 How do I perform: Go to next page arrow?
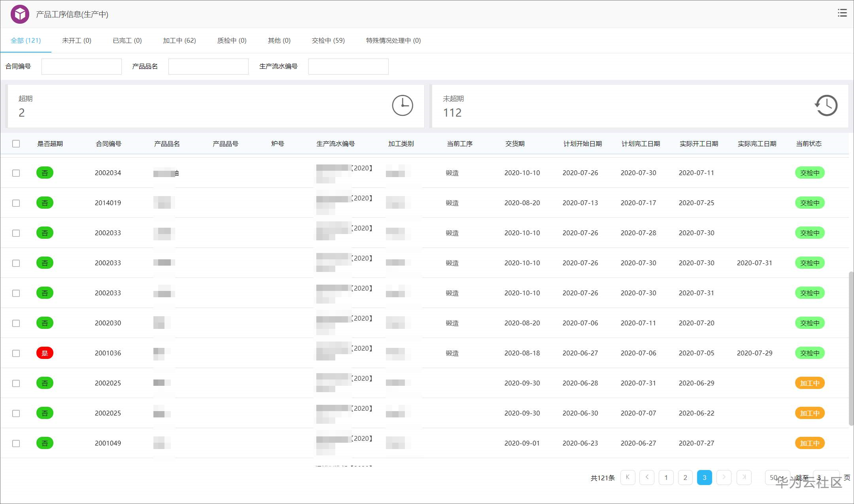click(724, 478)
